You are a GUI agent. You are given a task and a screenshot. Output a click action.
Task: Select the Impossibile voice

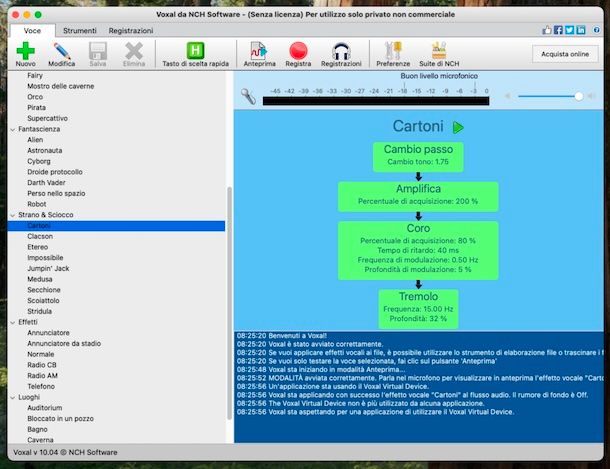(45, 258)
